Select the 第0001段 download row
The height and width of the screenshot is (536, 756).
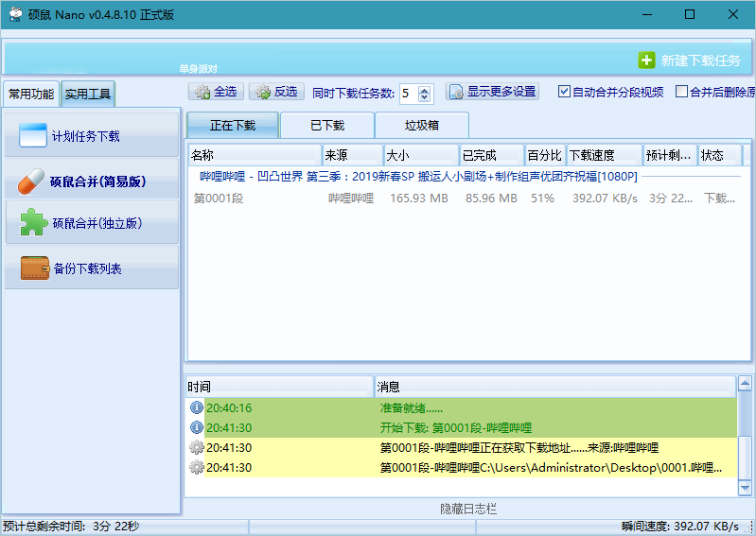(465, 198)
